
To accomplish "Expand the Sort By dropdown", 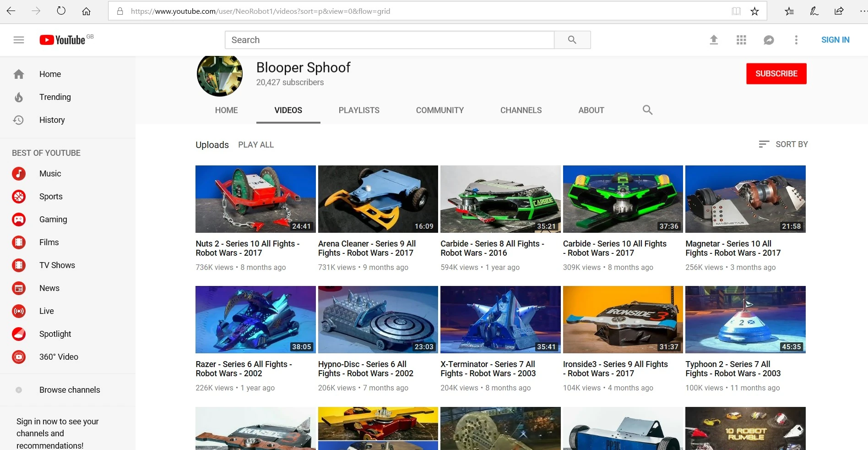I will pyautogui.click(x=783, y=144).
